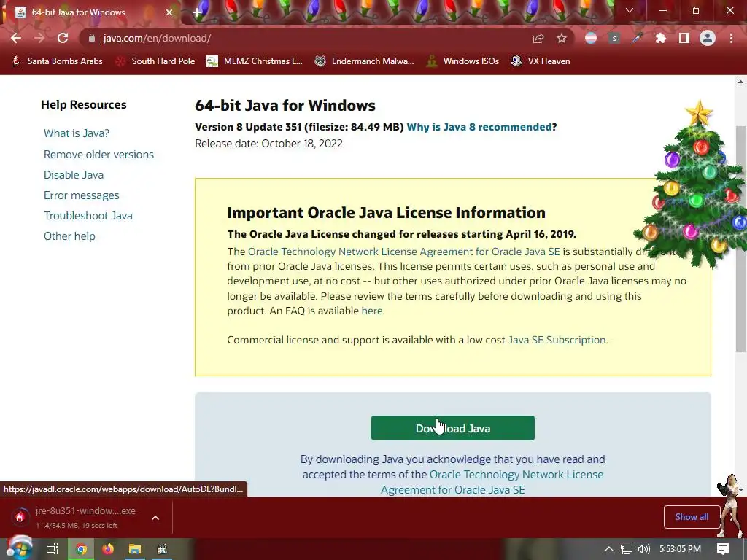Open the Other help link

pyautogui.click(x=69, y=236)
